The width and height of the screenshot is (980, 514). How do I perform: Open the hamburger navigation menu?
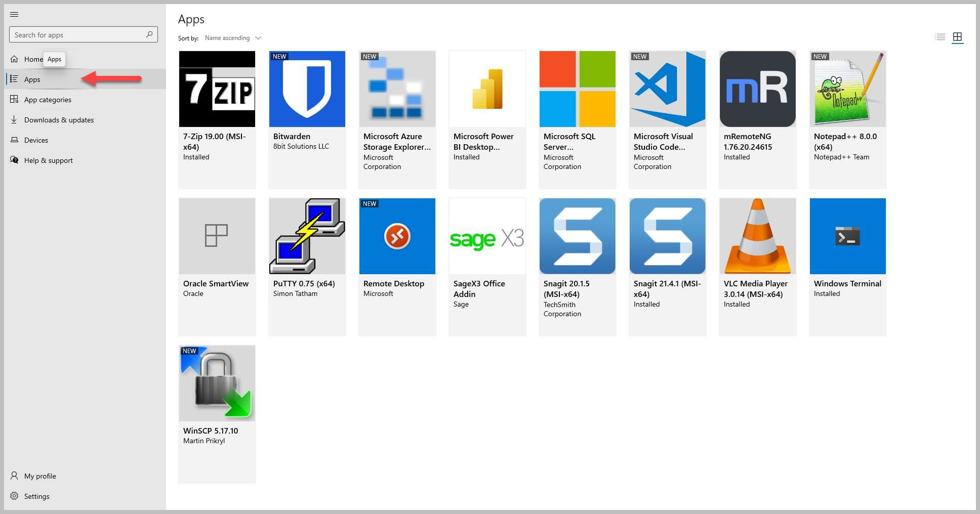tap(14, 14)
